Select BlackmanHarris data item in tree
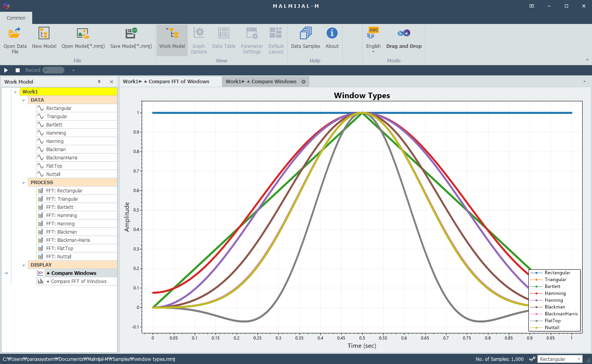 77,157
